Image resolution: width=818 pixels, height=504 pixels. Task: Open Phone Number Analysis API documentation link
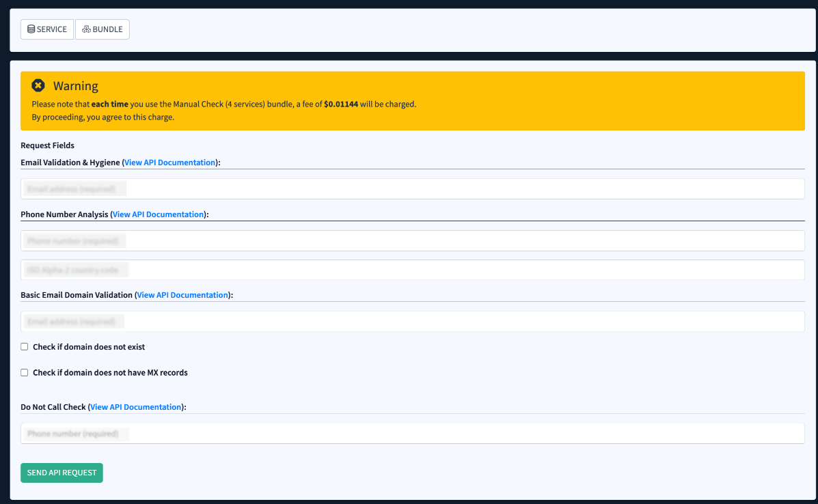(158, 214)
